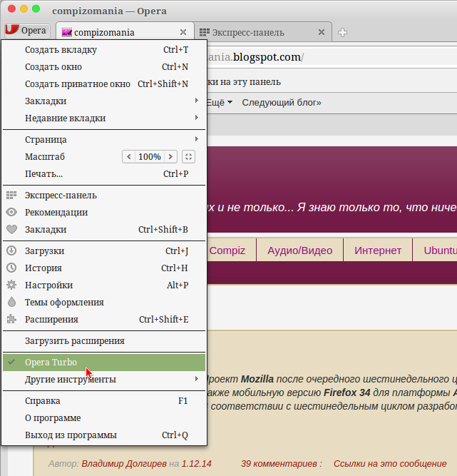The image size is (457, 476).
Task: Click the gear icon beside Настройки
Action: point(11,285)
